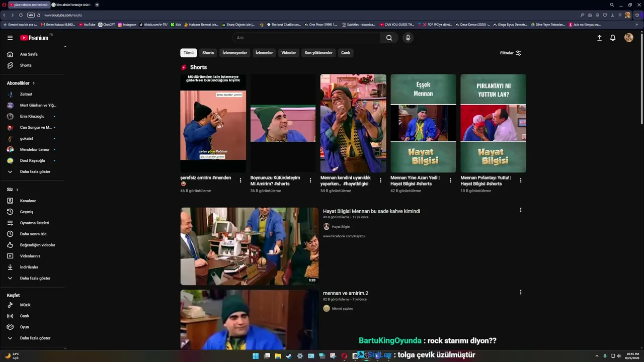Open the ChatGPT bookmark
The height and width of the screenshot is (362, 644).
[107, 25]
